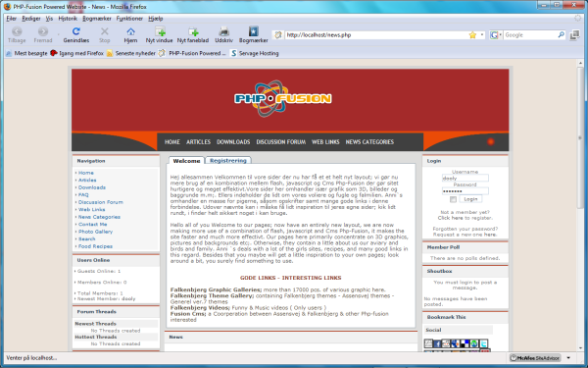Open the Google search engine dropdown

coord(496,35)
